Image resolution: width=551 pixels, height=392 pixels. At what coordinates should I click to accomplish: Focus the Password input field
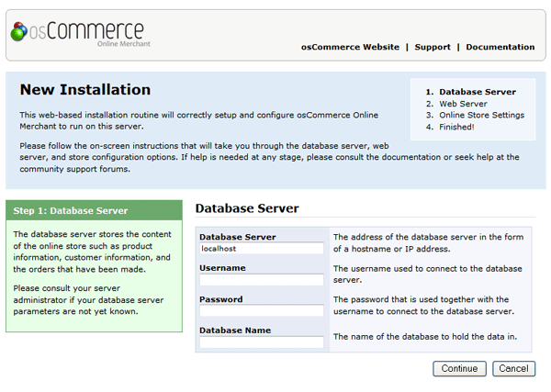click(262, 311)
